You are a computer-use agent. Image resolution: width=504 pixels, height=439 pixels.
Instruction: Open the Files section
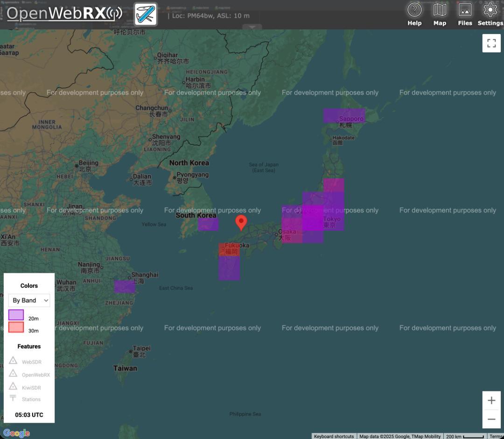tap(465, 14)
